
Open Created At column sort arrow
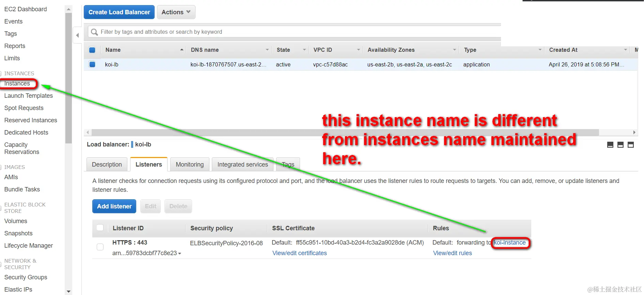pos(625,50)
